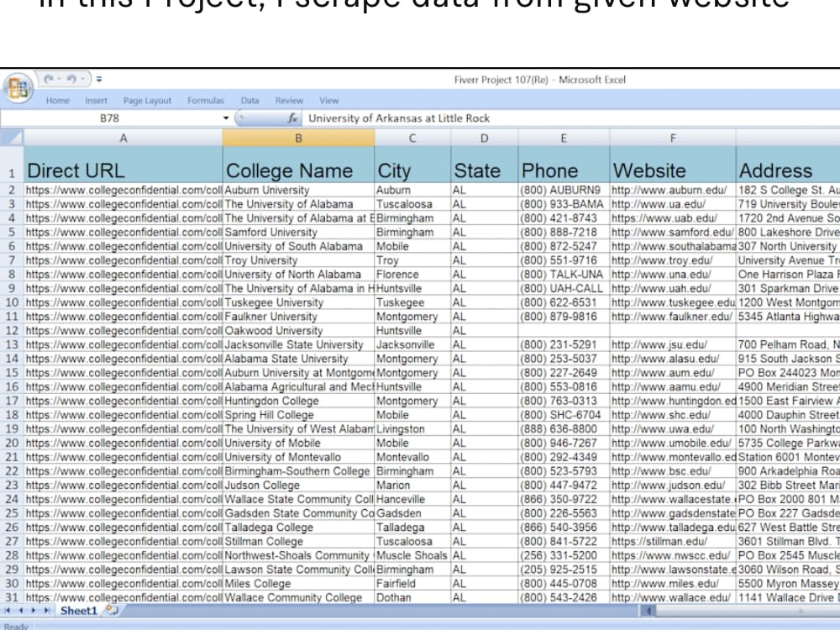Select column A header

coord(123,139)
